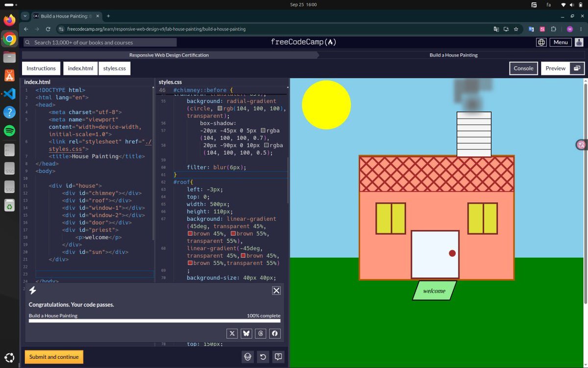Click the Submit and continue button
Screen dimensions: 588x368
54,357
